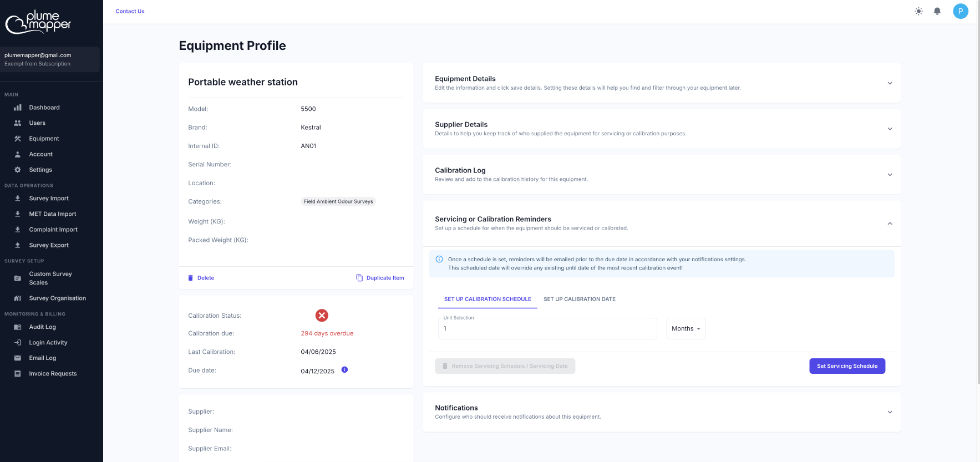This screenshot has height=462, width=980.
Task: Expand the Equipment Details section
Action: coord(661,83)
